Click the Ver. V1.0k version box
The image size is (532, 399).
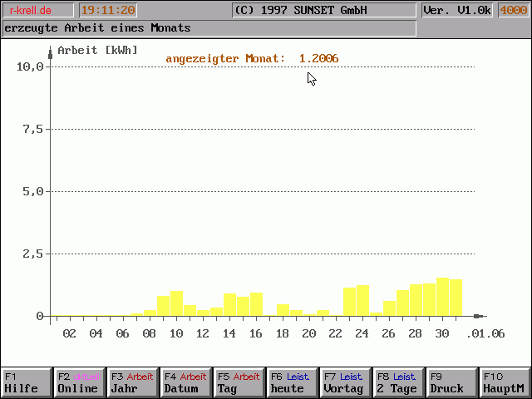pos(457,11)
